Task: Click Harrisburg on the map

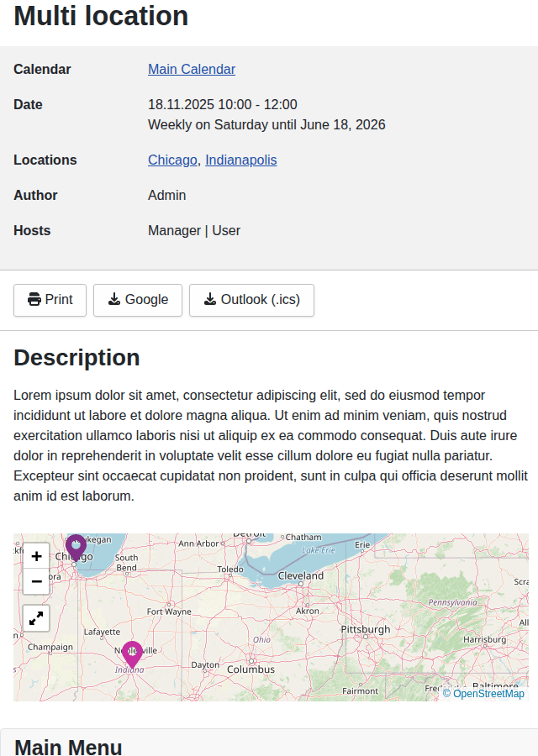Action: point(485,639)
